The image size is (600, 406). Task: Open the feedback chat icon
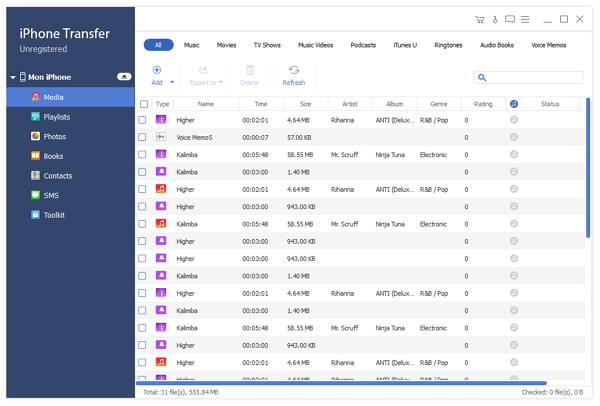click(510, 19)
